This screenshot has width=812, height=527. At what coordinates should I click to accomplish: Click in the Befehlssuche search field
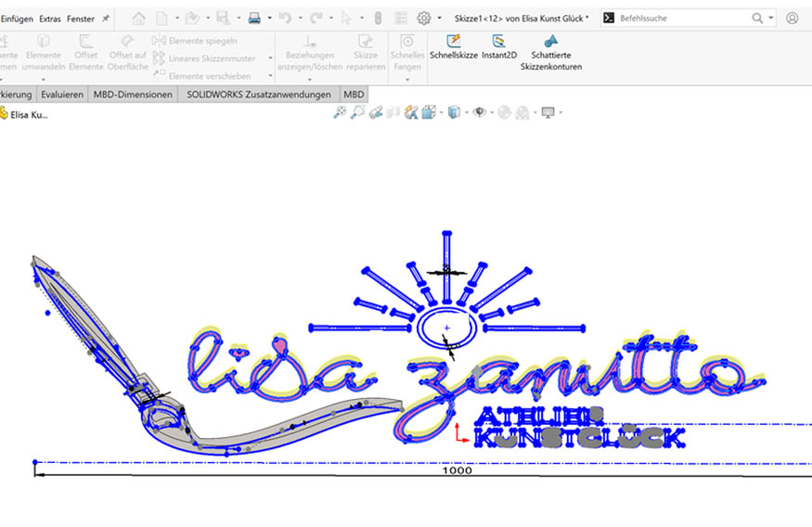(x=682, y=18)
